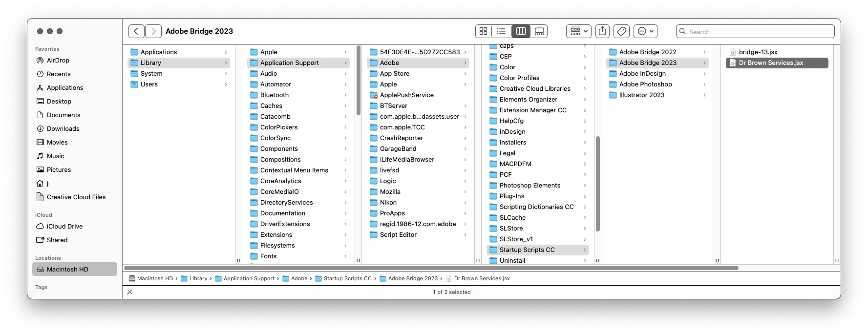Open the GarageBand folder
This screenshot has width=868, height=335.
click(418, 149)
